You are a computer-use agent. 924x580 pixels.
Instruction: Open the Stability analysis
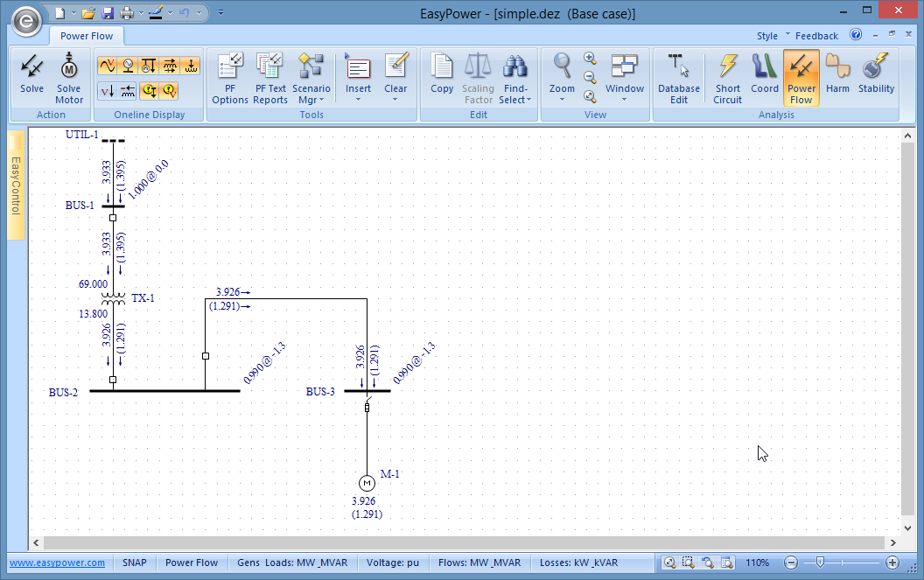click(x=876, y=77)
